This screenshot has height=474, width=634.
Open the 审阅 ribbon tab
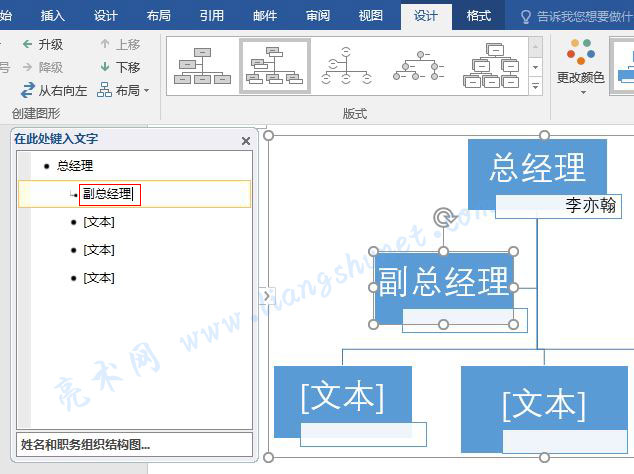pos(318,16)
